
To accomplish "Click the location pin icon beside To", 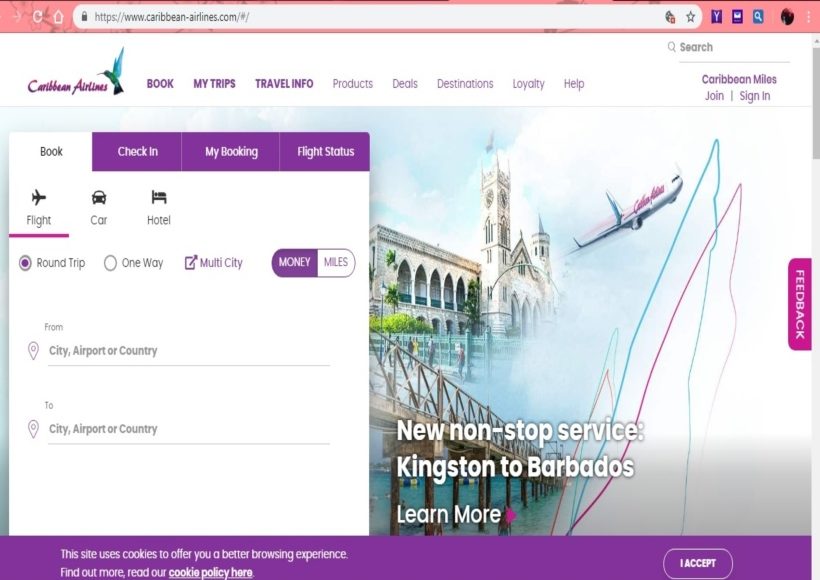I will pyautogui.click(x=33, y=429).
